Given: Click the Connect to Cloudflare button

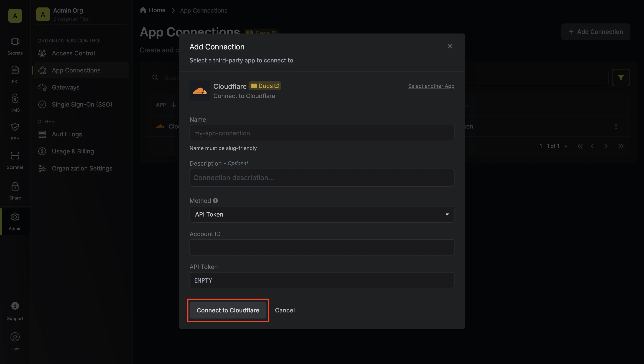Looking at the screenshot, I should 228,310.
